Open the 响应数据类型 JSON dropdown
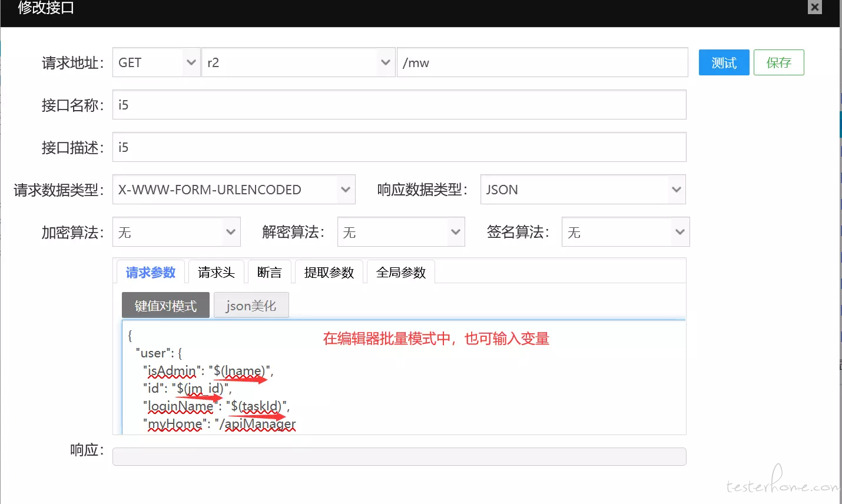The image size is (842, 504). pyautogui.click(x=583, y=190)
